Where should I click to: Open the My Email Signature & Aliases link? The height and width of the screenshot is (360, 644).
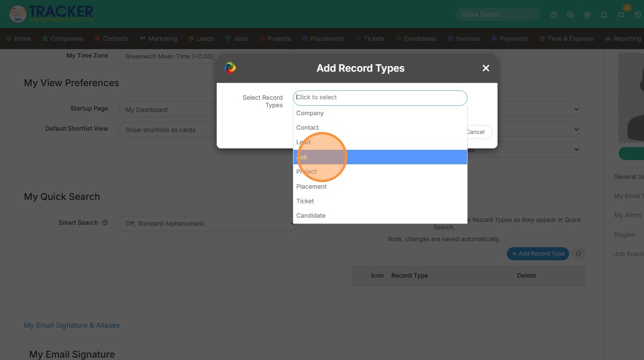coord(72,325)
